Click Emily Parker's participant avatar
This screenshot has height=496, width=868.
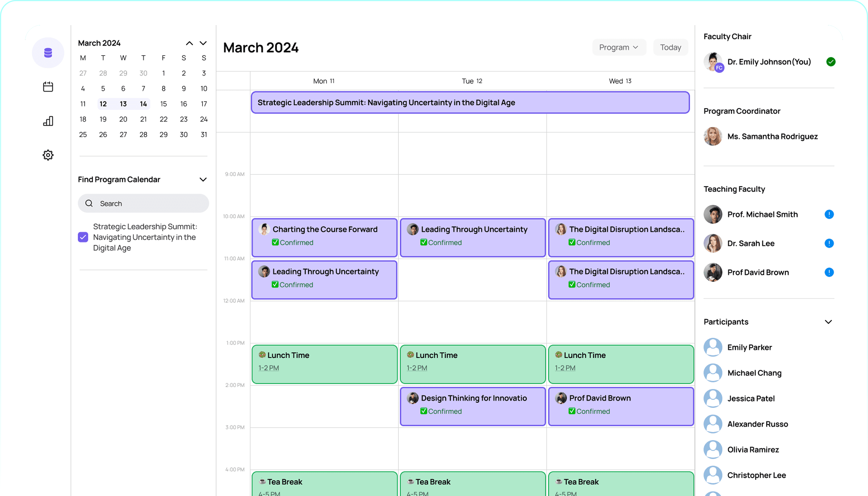click(713, 347)
